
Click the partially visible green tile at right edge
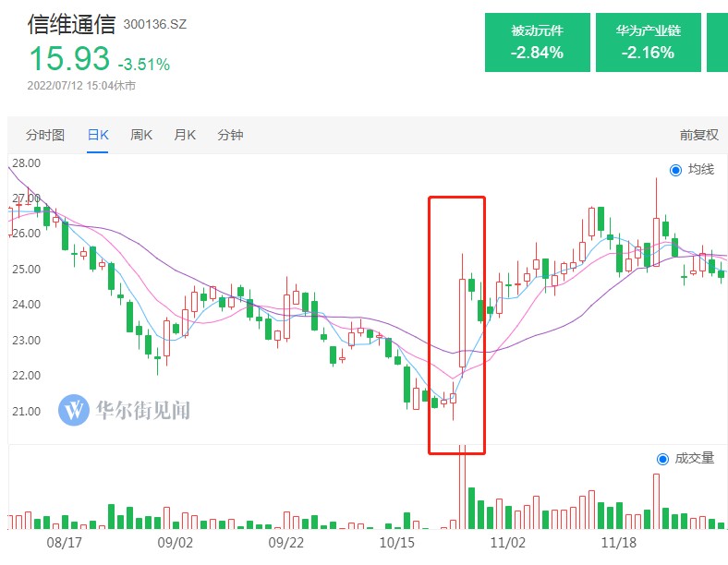click(x=717, y=42)
